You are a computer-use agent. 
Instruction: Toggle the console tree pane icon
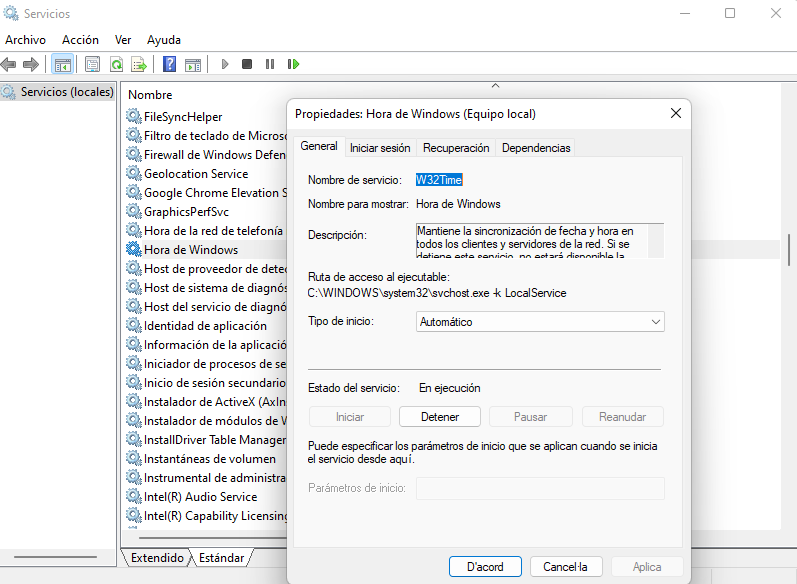point(63,64)
